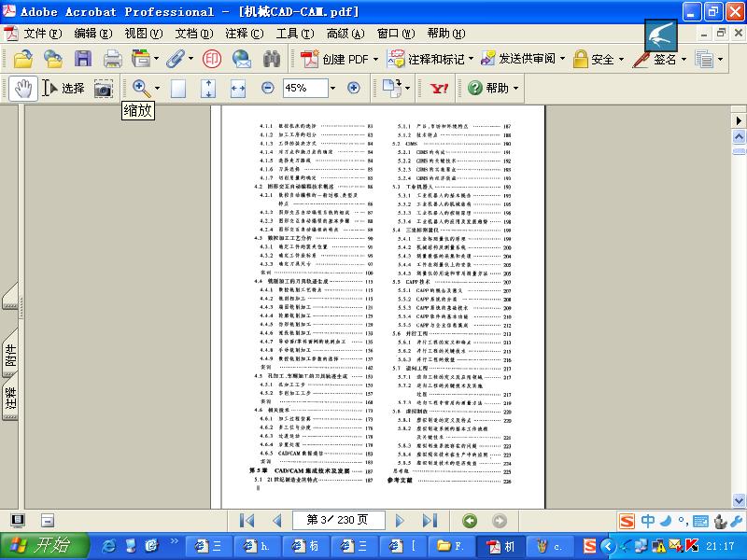This screenshot has width=747, height=560.
Task: Save the document with the disk icon
Action: (84, 58)
